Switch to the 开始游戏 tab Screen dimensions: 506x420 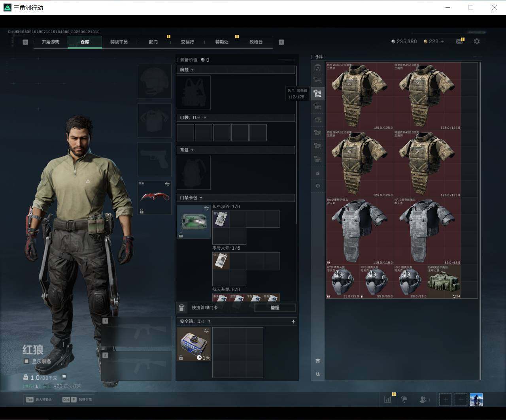point(51,42)
